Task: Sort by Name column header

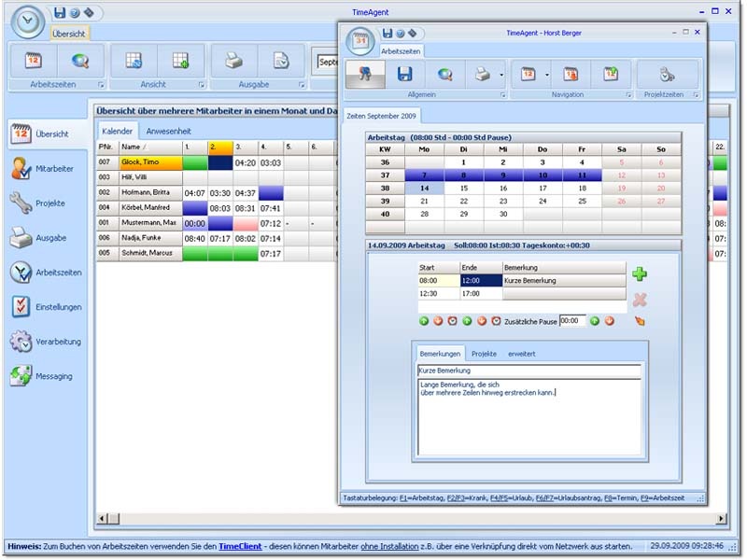Action: tap(150, 147)
